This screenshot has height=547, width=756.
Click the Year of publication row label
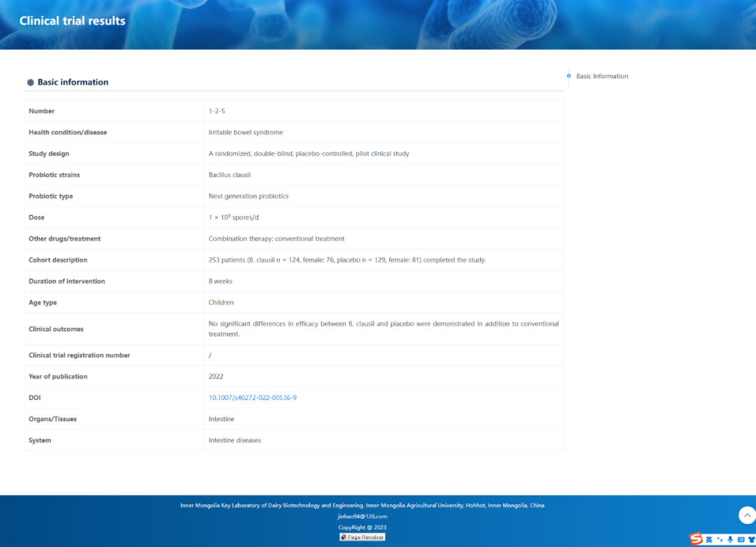58,376
